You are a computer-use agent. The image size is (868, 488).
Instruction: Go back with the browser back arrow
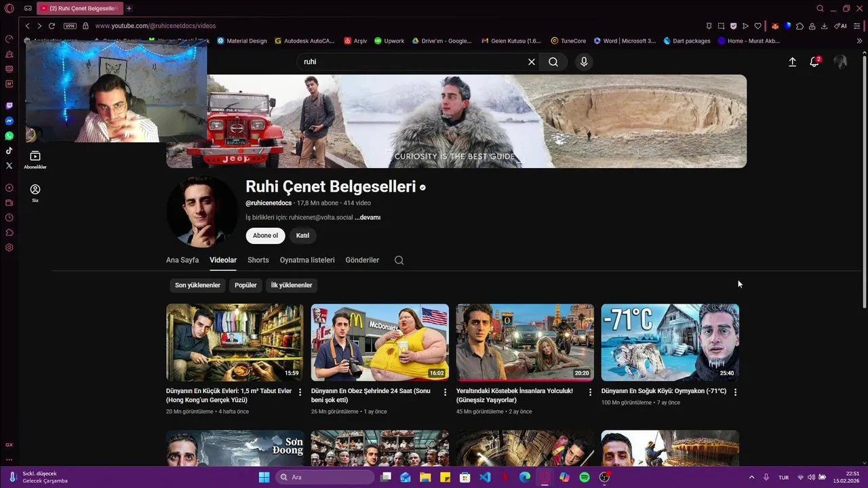27,26
